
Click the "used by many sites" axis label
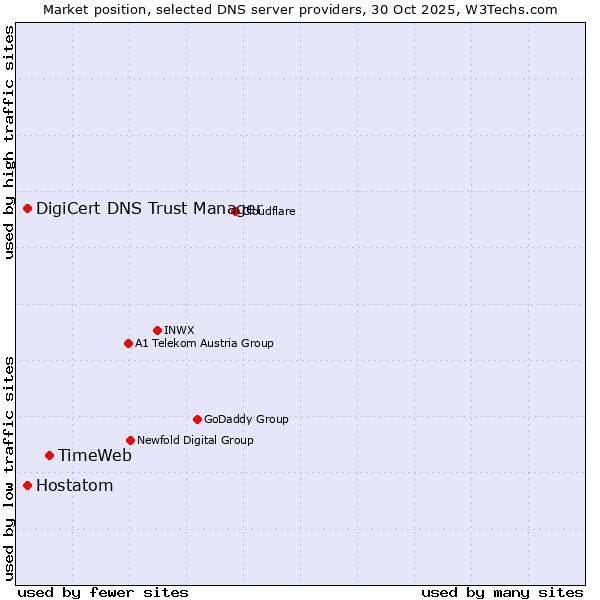(x=502, y=592)
